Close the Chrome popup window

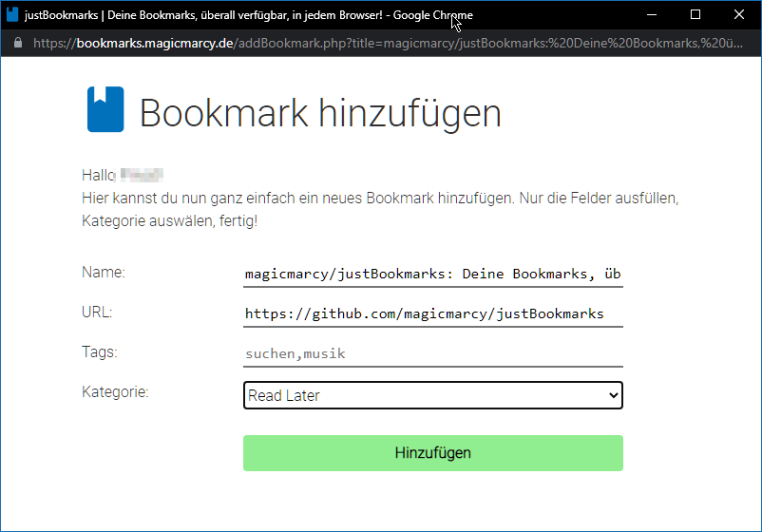tap(739, 14)
